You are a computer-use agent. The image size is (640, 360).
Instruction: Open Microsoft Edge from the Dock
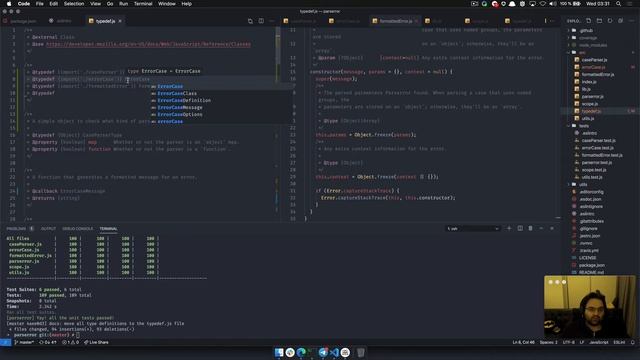(x=301, y=352)
